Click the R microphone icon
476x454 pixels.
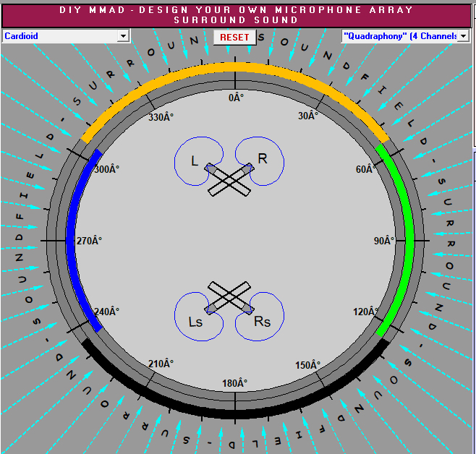250,168
